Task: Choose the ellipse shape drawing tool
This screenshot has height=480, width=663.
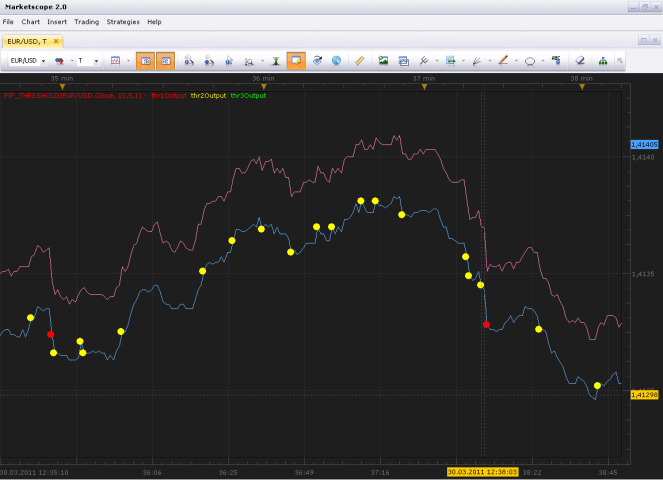Action: pos(529,61)
